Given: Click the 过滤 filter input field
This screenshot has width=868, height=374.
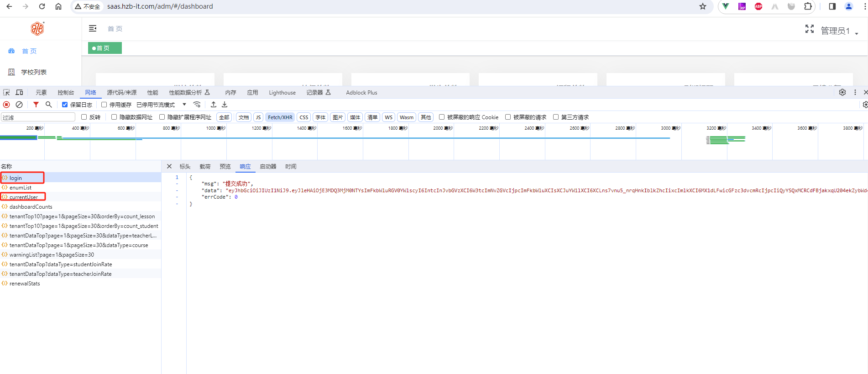Looking at the screenshot, I should (38, 117).
